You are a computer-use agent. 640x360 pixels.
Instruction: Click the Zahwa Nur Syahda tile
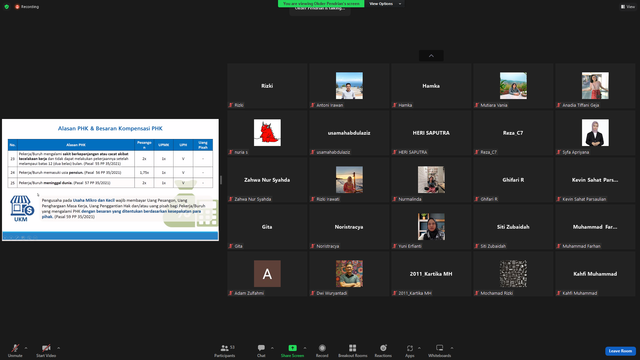[267, 180]
